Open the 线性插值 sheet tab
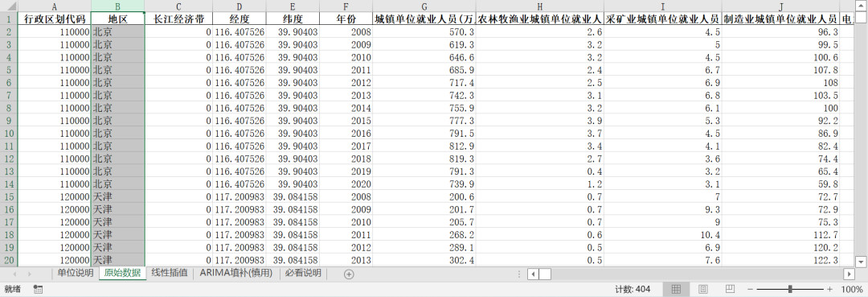The width and height of the screenshot is (868, 297). click(x=170, y=273)
